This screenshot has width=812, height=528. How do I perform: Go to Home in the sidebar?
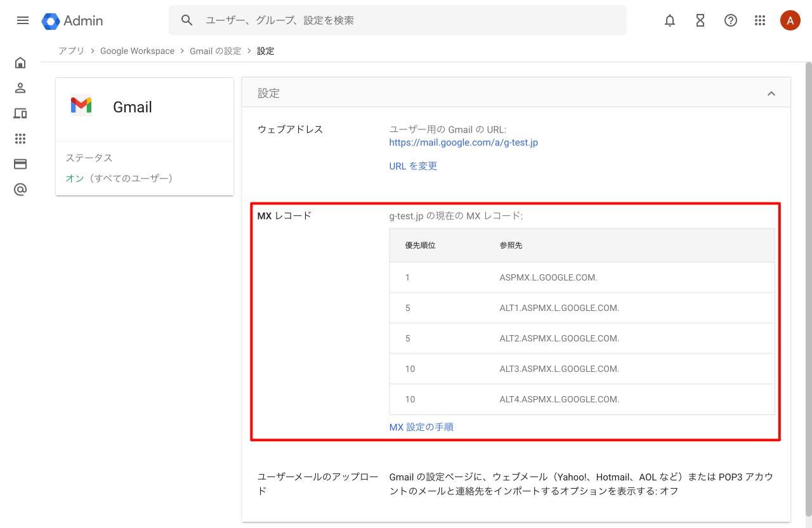tap(20, 63)
